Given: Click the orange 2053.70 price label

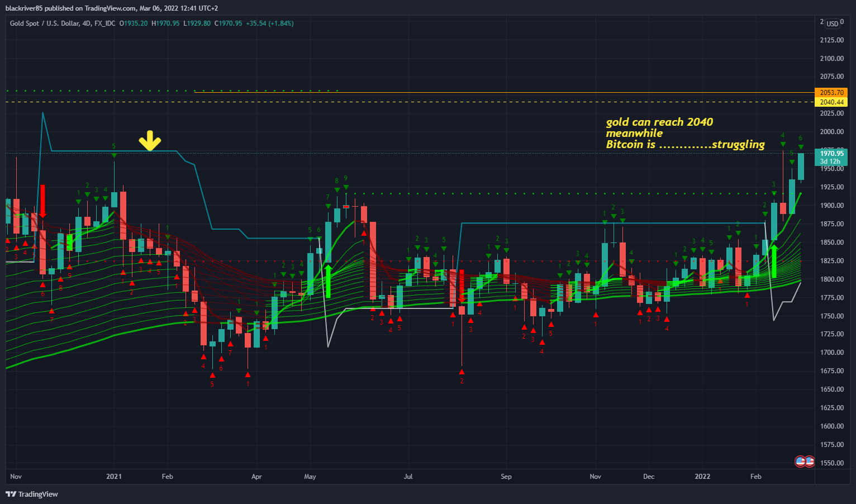Looking at the screenshot, I should pyautogui.click(x=832, y=93).
